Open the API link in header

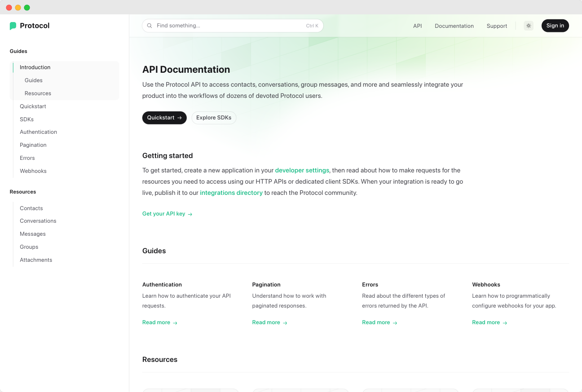(417, 26)
